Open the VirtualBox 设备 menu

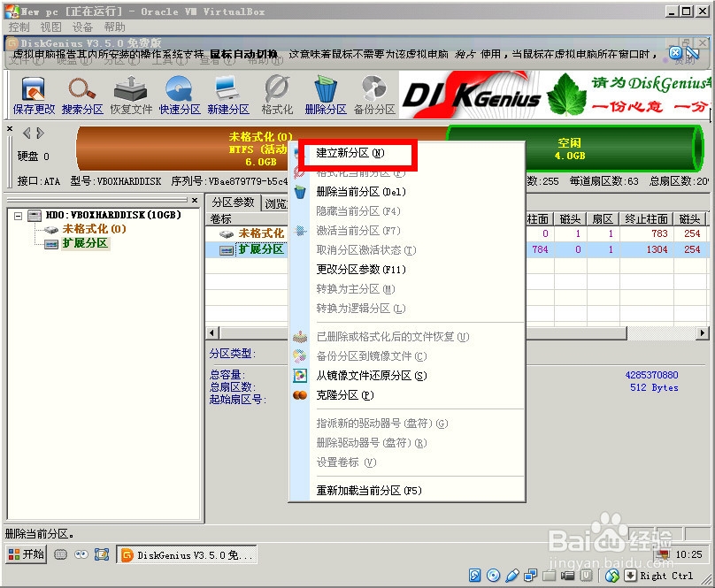pyautogui.click(x=82, y=27)
